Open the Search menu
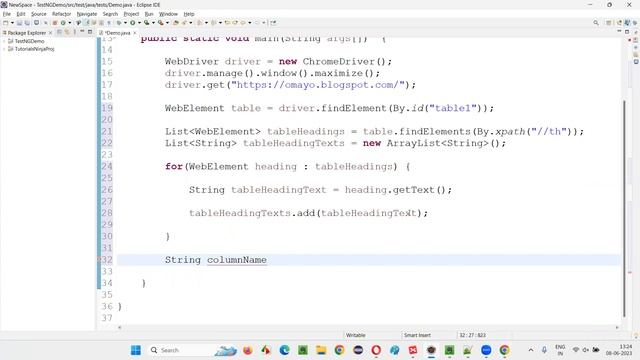 (110, 14)
